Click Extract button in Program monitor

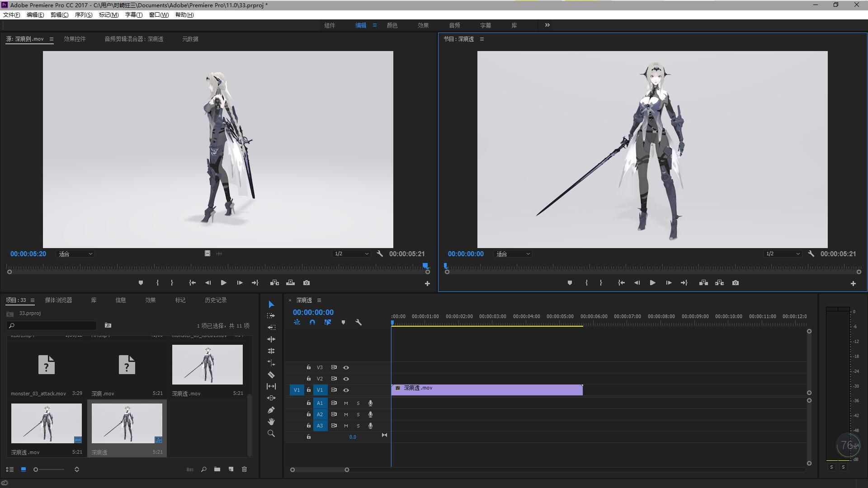click(x=719, y=283)
